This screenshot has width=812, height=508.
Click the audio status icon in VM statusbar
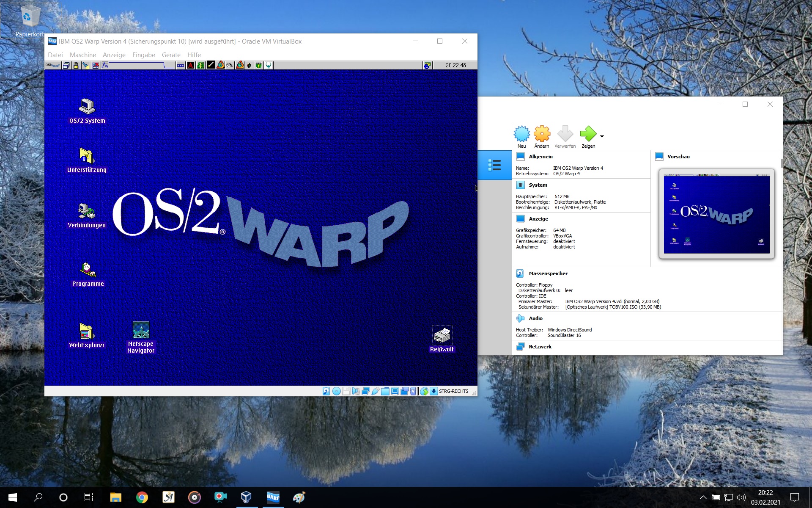point(356,391)
